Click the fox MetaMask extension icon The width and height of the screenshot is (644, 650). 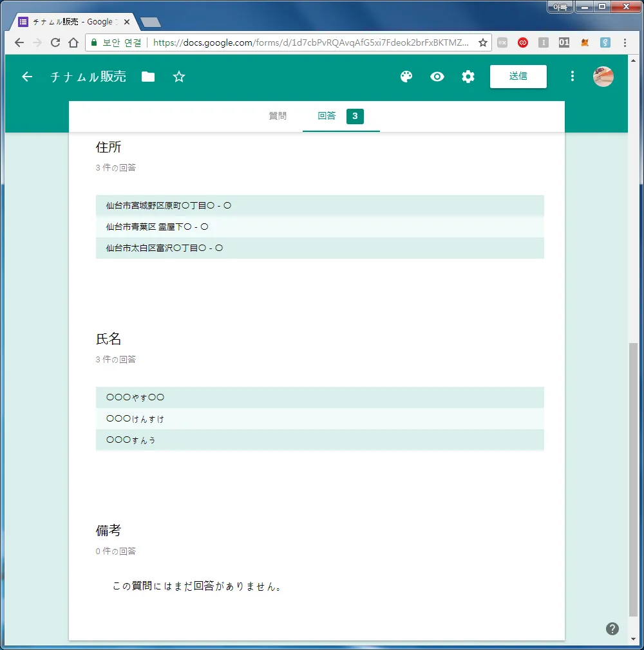pyautogui.click(x=585, y=42)
